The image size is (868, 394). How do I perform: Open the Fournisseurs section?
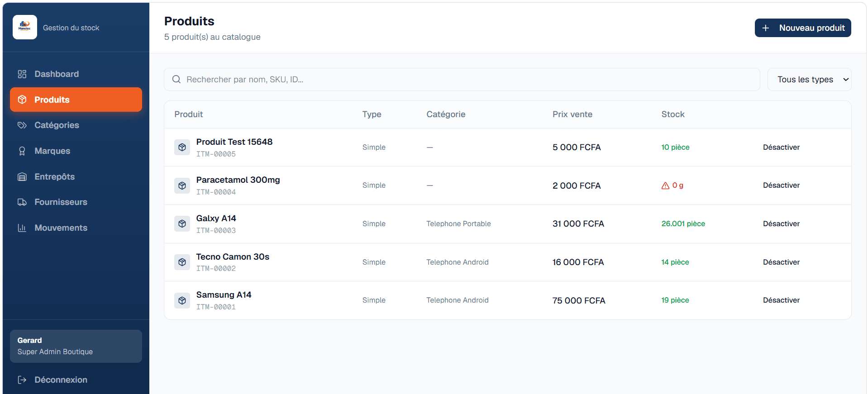pos(76,202)
